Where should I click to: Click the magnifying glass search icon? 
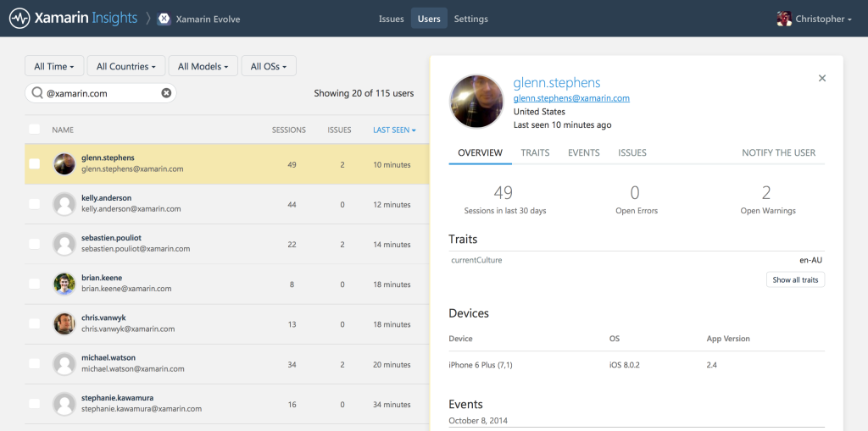[37, 93]
